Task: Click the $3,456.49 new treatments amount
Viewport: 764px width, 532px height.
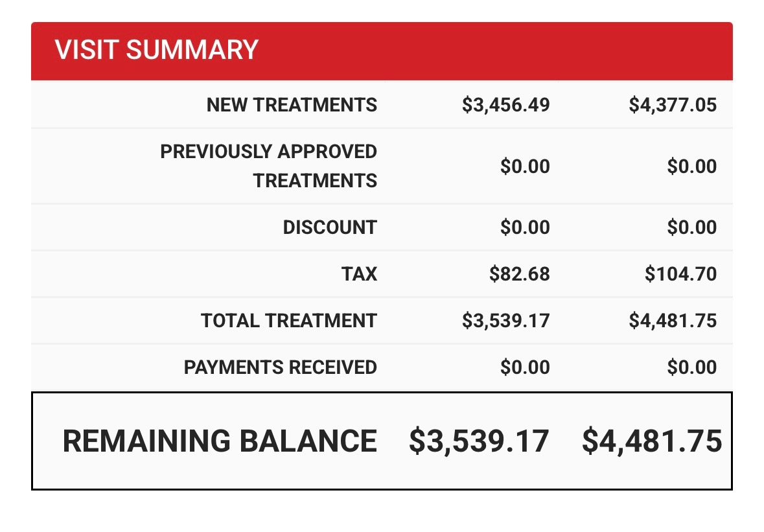Action: click(505, 105)
